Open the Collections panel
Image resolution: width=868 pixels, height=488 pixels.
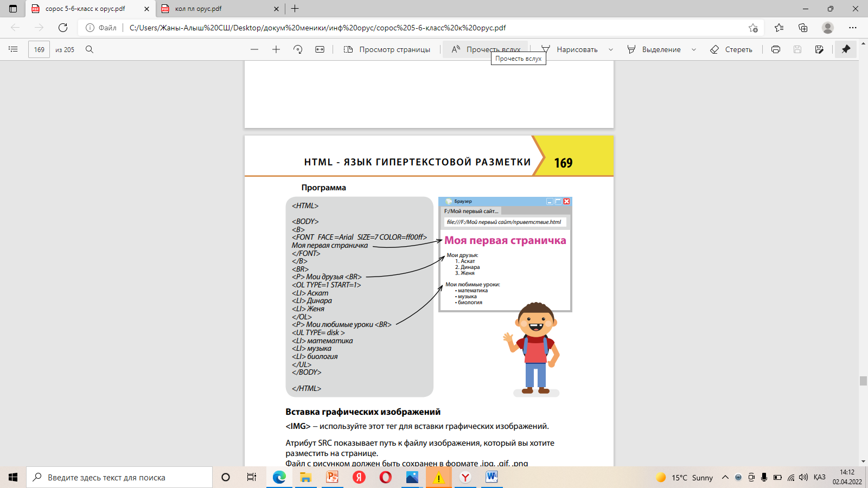click(x=803, y=28)
